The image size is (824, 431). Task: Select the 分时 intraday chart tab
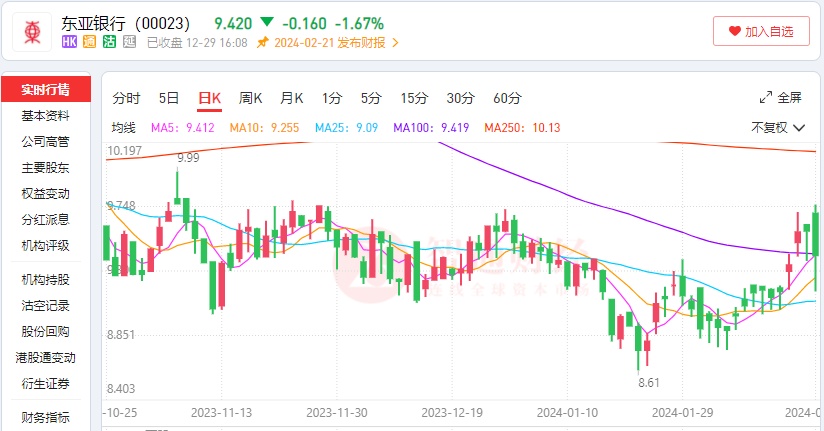click(127, 98)
